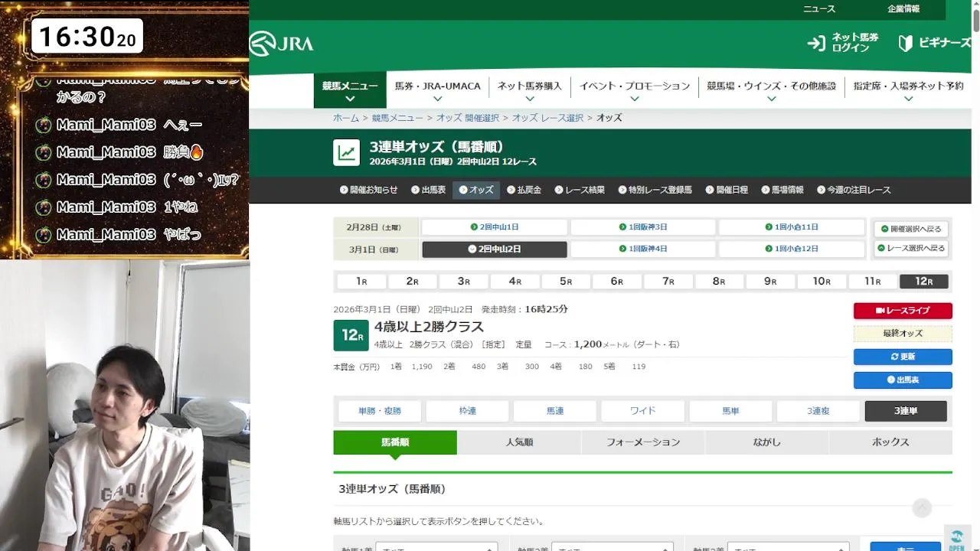
Task: Open ネット馬券ログイン login icon
Action: click(816, 43)
